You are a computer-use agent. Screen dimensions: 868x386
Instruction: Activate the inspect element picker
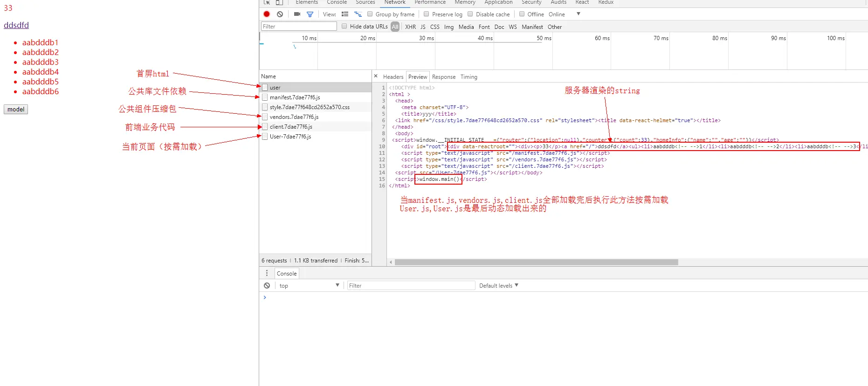click(x=267, y=2)
